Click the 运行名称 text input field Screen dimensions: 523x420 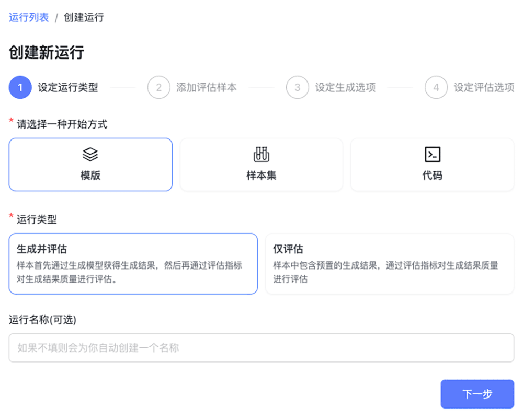[261, 347]
